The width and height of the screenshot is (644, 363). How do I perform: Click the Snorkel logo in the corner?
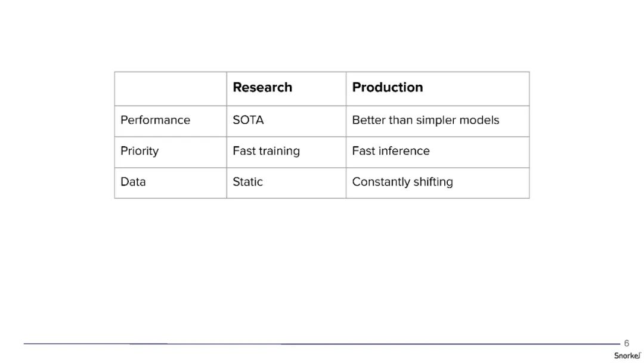(x=627, y=355)
